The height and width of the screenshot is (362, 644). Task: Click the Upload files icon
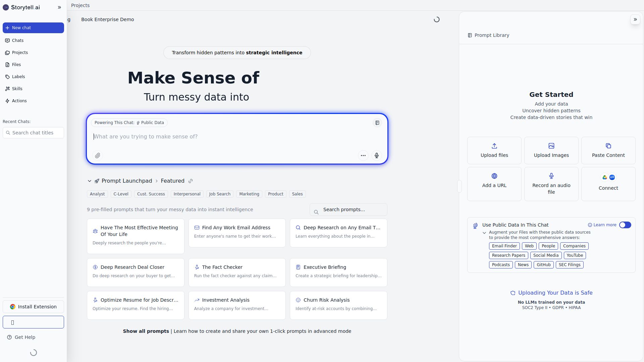pyautogui.click(x=494, y=150)
